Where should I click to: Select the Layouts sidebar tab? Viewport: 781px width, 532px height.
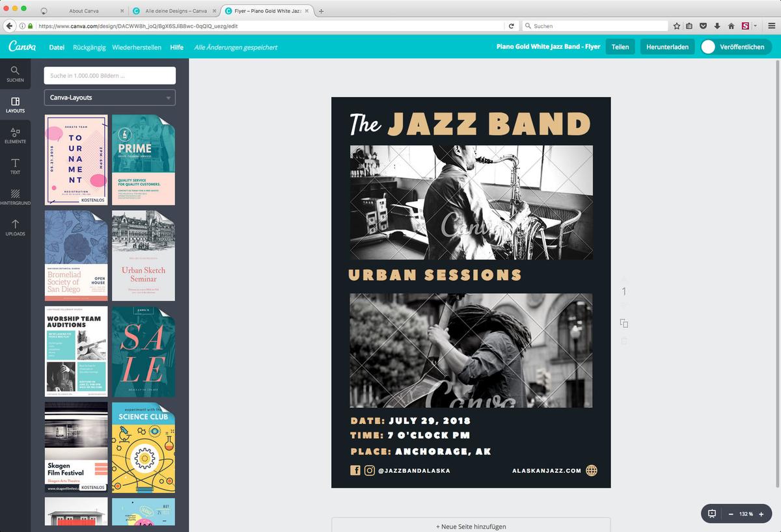pos(15,105)
